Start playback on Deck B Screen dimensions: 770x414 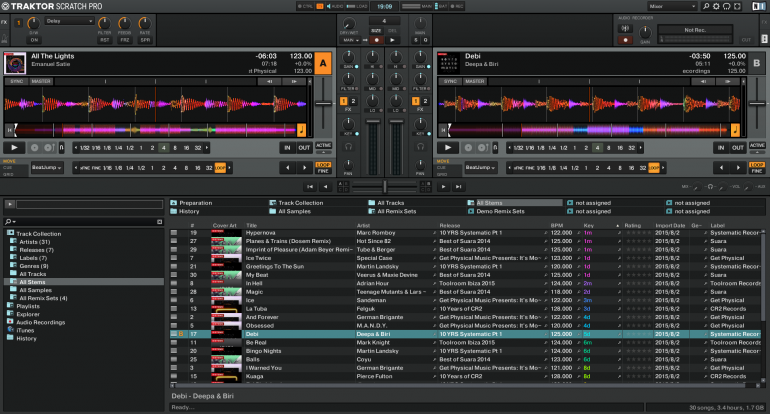448,147
